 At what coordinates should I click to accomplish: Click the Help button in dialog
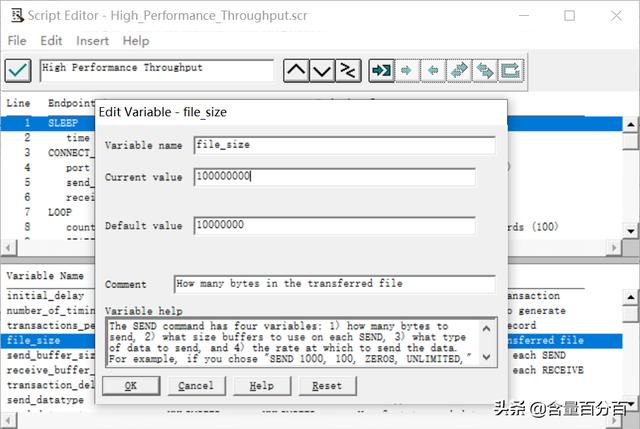point(262,386)
